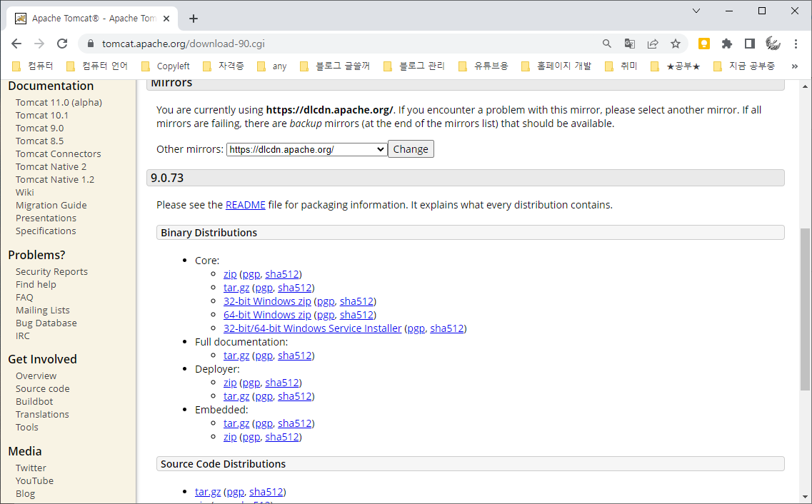Download the 64-bit Windows zip
812x504 pixels.
pos(267,315)
